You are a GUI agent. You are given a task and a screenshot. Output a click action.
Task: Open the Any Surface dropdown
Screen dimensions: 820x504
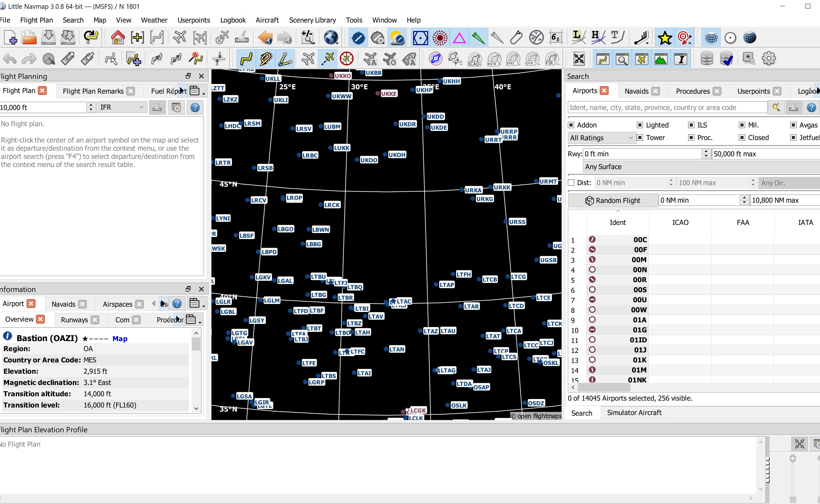[x=701, y=167]
